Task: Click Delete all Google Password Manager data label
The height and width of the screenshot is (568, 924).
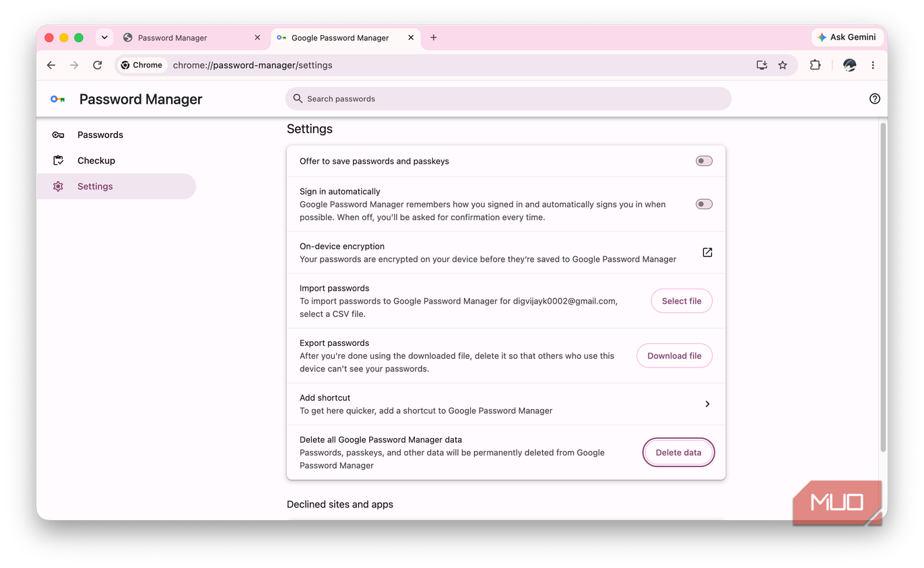Action: click(x=381, y=439)
